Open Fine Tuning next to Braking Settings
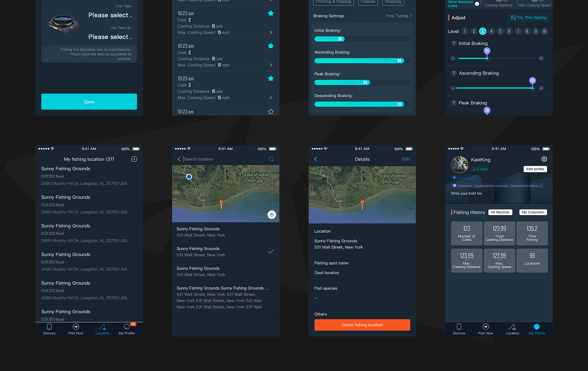The image size is (588, 371). pyautogui.click(x=399, y=16)
